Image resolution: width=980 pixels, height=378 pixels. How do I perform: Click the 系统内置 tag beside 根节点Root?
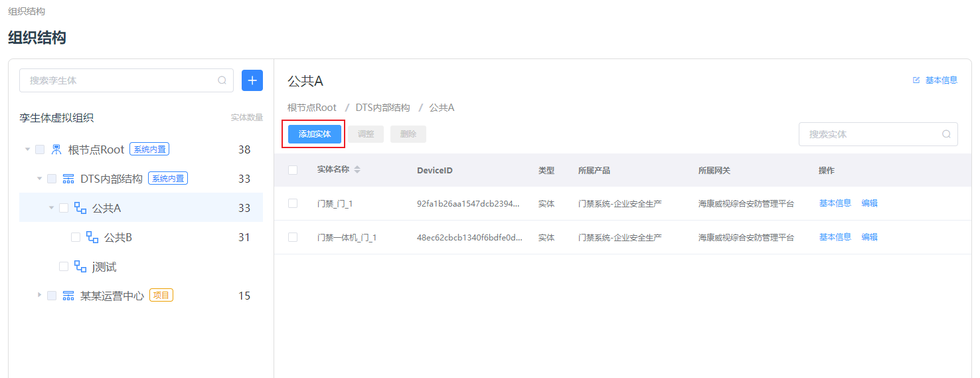click(x=149, y=149)
